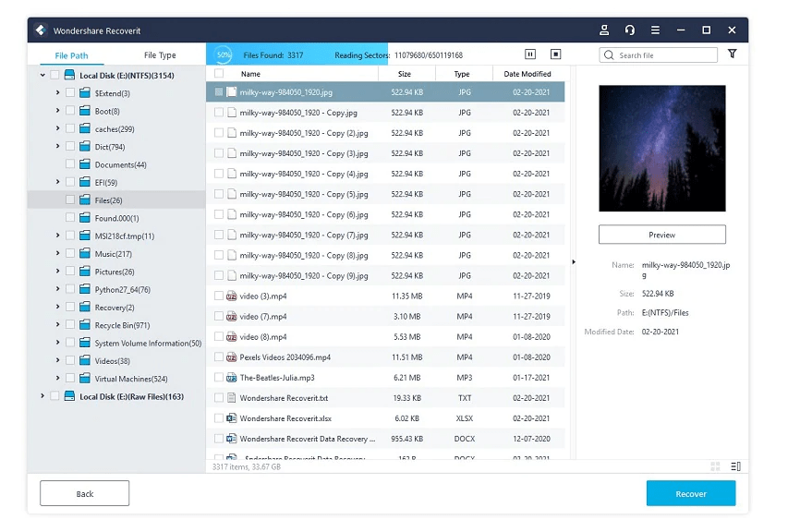Image resolution: width=788 pixels, height=532 pixels.
Task: Expand the Recycle Bin(971) folder
Action: coord(57,325)
